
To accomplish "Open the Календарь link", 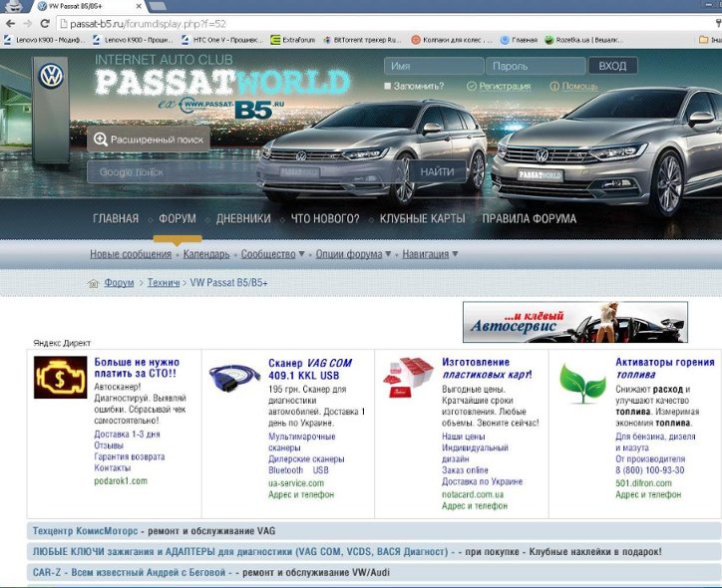I will (x=206, y=254).
